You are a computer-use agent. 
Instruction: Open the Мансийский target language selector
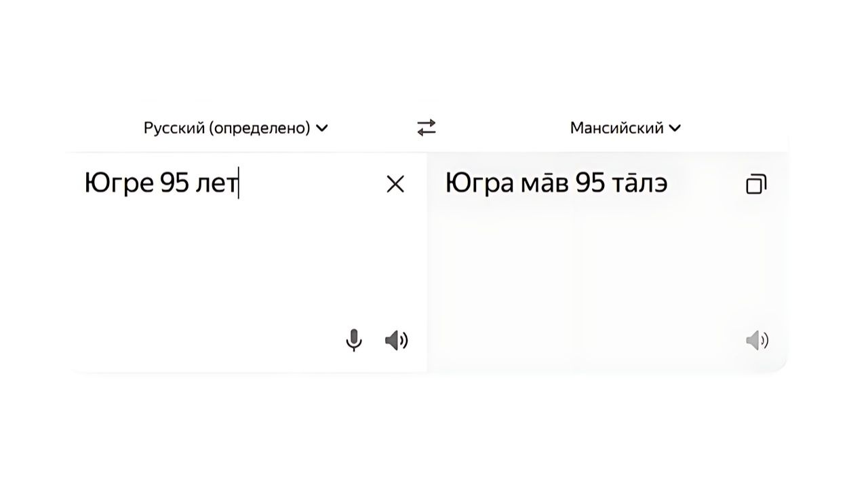(x=616, y=128)
